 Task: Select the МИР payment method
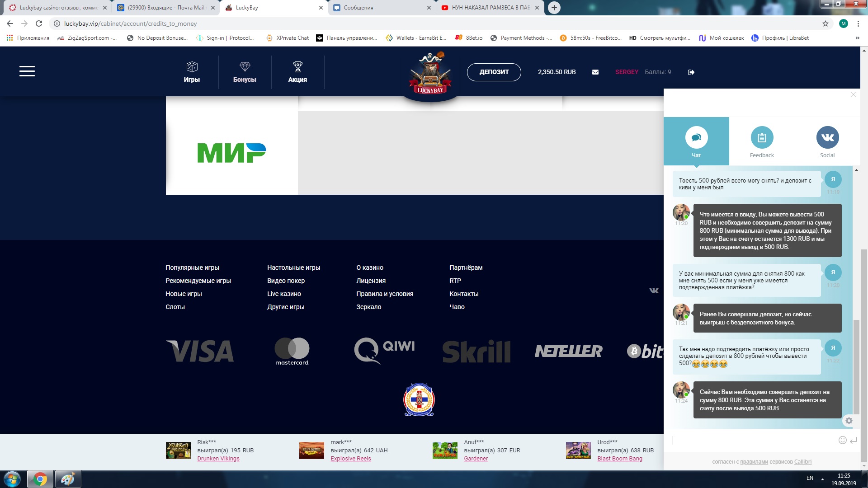click(x=231, y=153)
